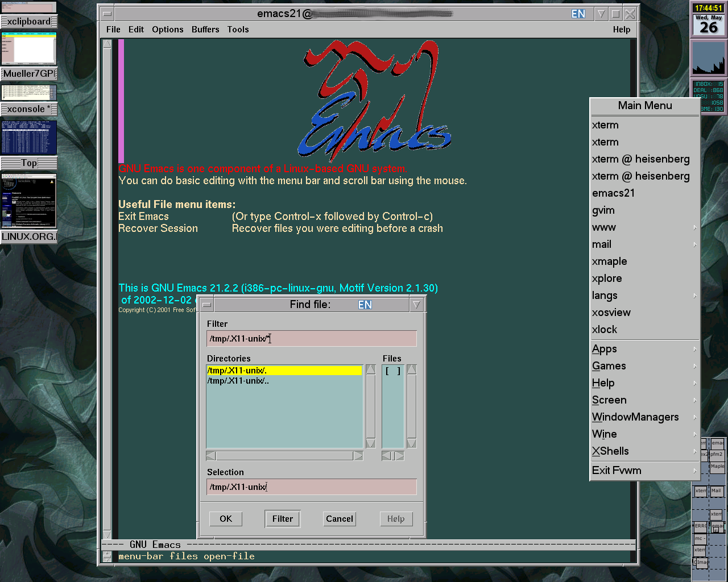This screenshot has height=582, width=728.
Task: Focus the Filter text field
Action: (x=312, y=339)
